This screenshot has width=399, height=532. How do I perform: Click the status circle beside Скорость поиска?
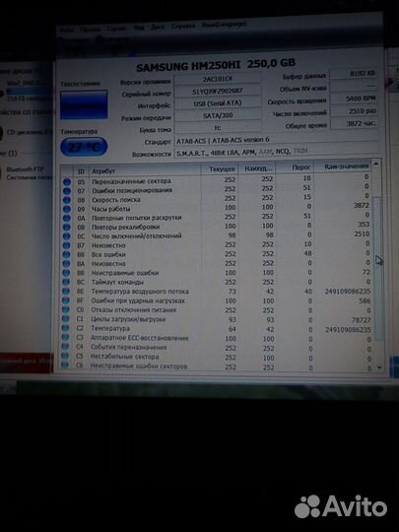pyautogui.click(x=67, y=200)
